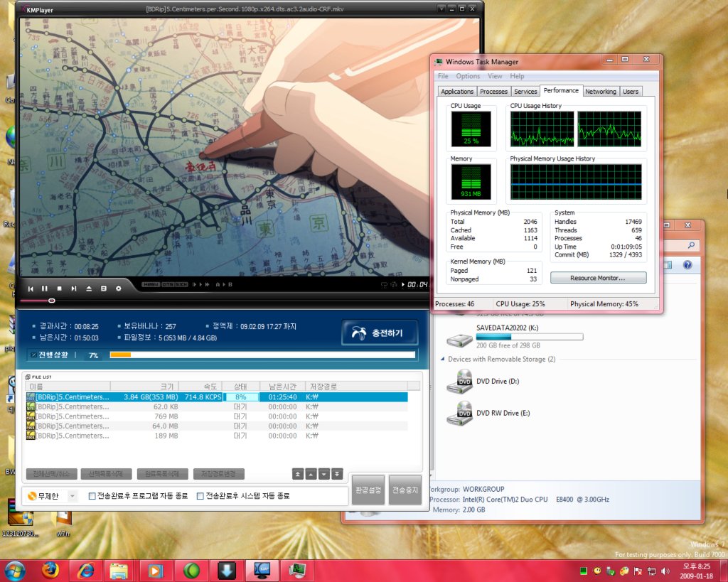Click the KMPlayer seek bar handle
The image size is (728, 582).
52,301
